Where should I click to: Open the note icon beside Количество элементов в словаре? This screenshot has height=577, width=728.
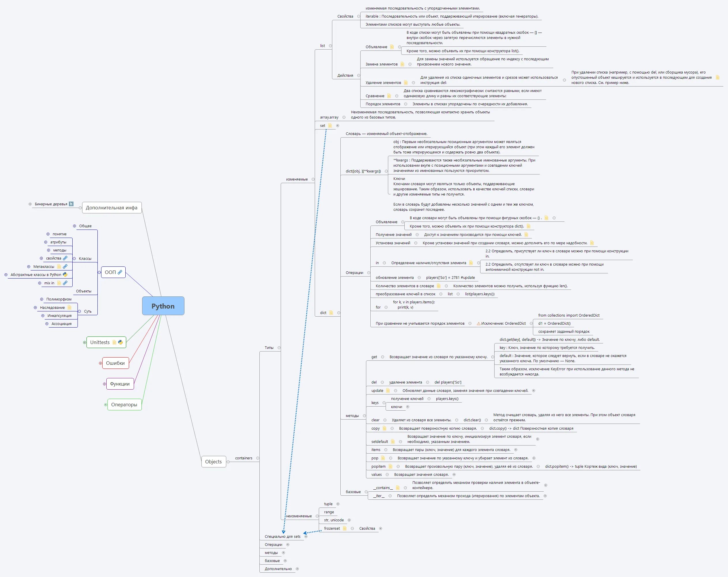pyautogui.click(x=439, y=286)
